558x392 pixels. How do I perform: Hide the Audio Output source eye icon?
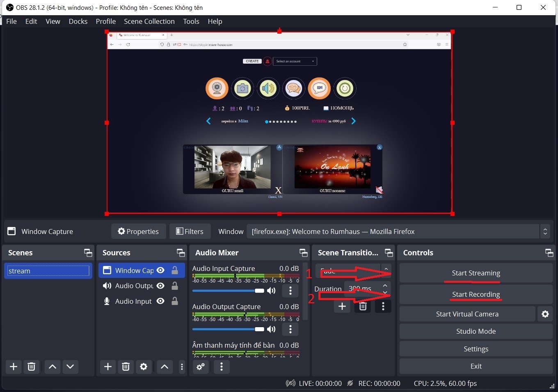click(x=161, y=286)
